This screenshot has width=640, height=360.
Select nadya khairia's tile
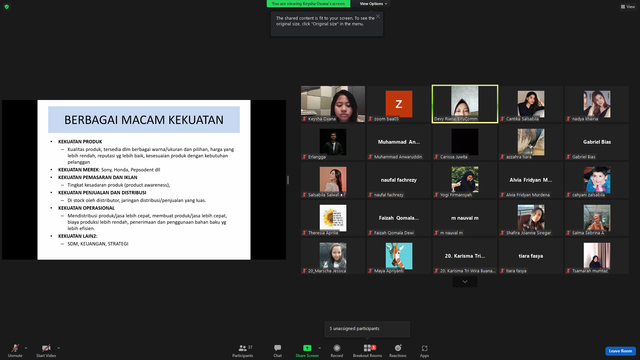[x=597, y=104]
